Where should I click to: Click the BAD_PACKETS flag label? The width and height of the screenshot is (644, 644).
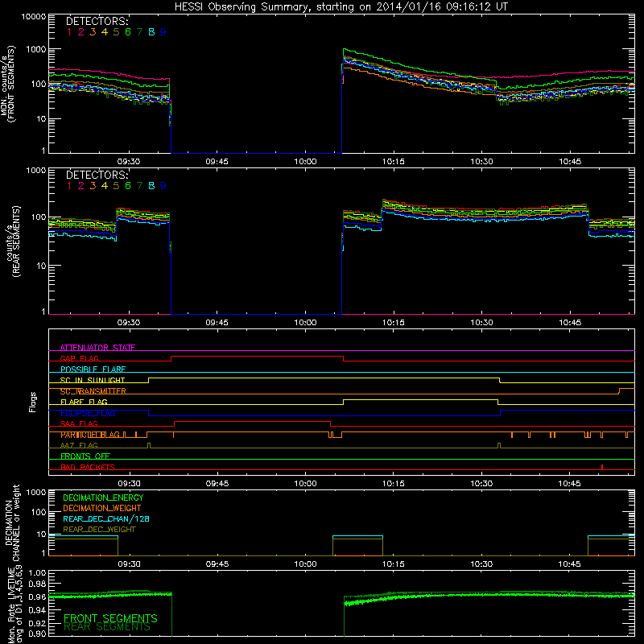(88, 467)
